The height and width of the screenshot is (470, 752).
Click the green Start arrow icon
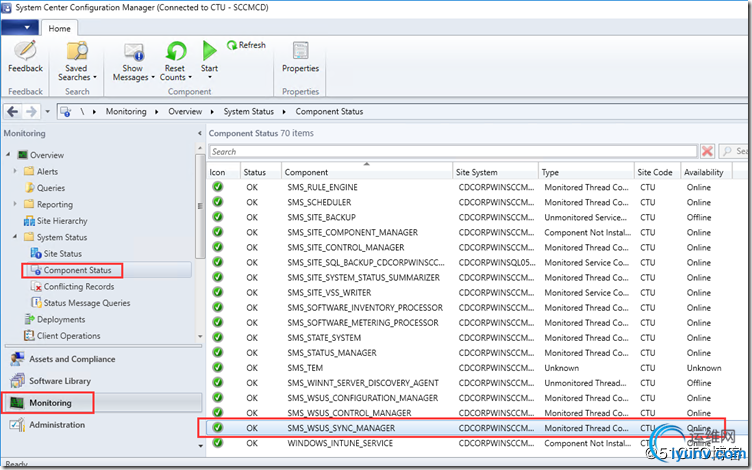tap(209, 50)
